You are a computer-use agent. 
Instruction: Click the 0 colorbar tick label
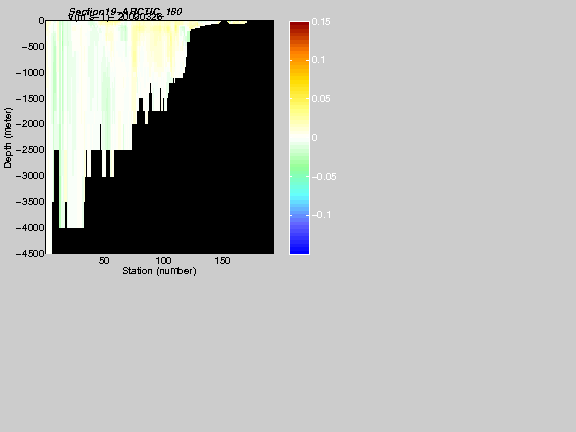tap(314, 137)
